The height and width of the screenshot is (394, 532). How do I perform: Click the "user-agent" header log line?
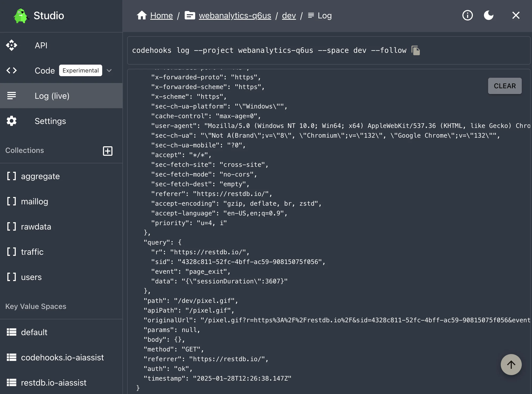[341, 126]
